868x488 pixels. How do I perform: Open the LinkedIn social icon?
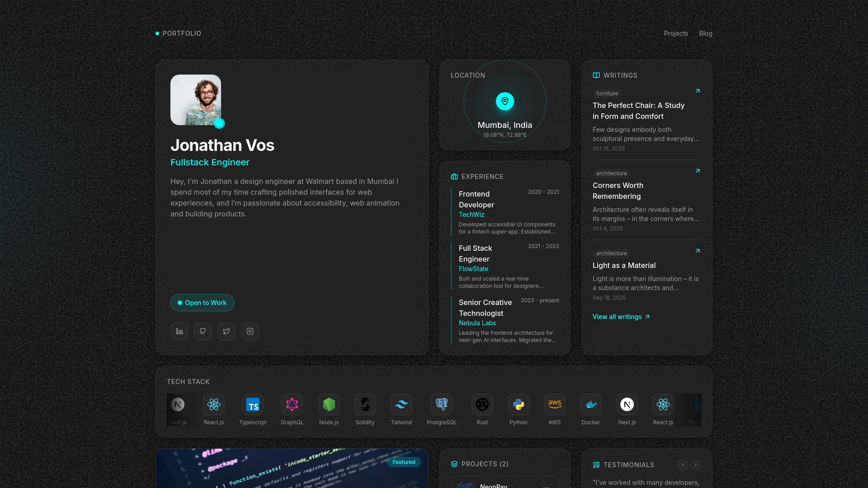(179, 331)
